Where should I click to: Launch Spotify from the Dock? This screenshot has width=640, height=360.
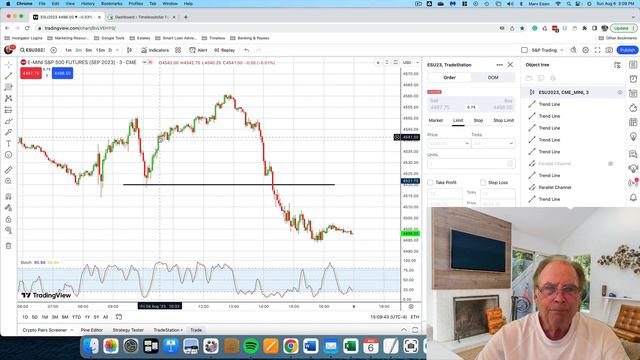tap(251, 346)
